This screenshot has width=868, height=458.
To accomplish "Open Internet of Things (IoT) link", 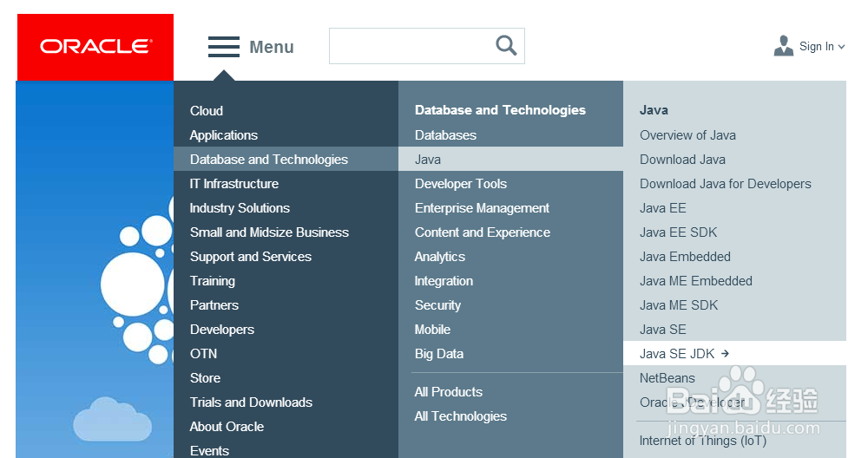I will pyautogui.click(x=702, y=441).
